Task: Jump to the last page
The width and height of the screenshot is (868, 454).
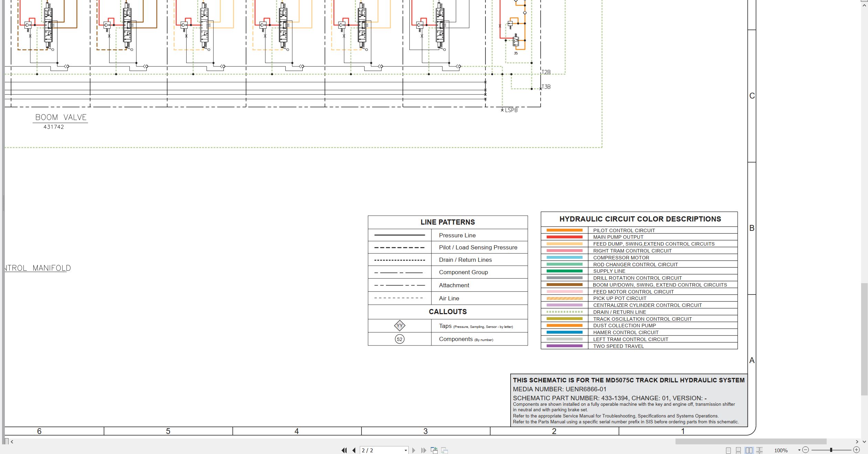Action: pos(423,450)
